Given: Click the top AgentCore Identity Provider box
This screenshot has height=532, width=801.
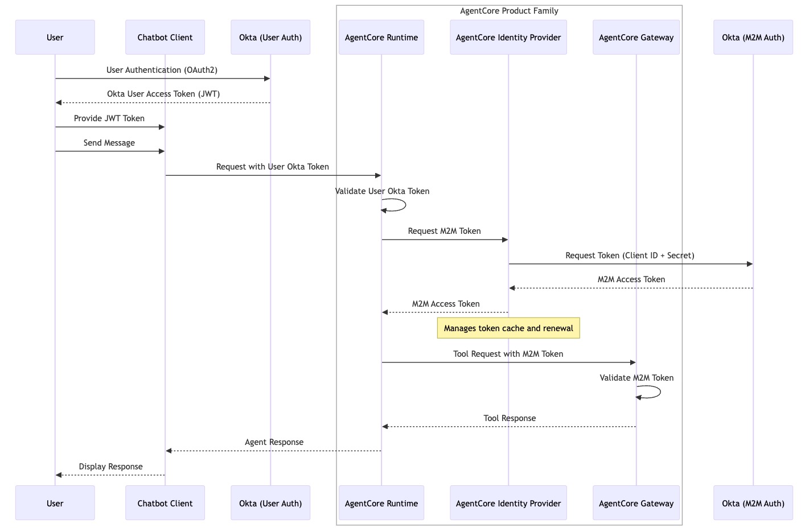Looking at the screenshot, I should (x=508, y=38).
